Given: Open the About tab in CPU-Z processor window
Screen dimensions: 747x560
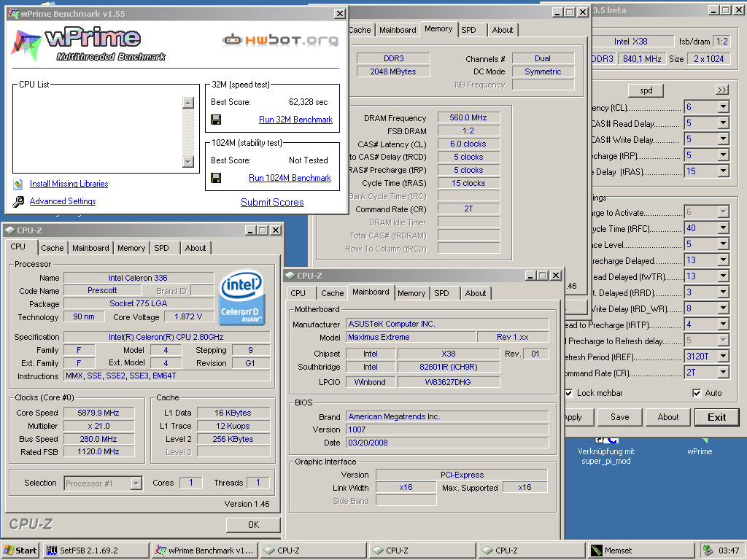Looking at the screenshot, I should (x=196, y=248).
